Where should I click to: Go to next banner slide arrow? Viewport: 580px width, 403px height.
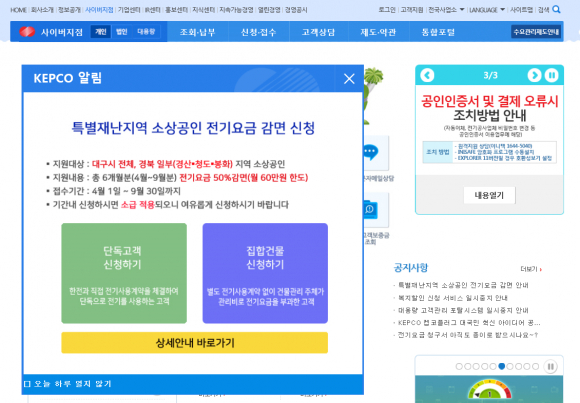[534, 75]
